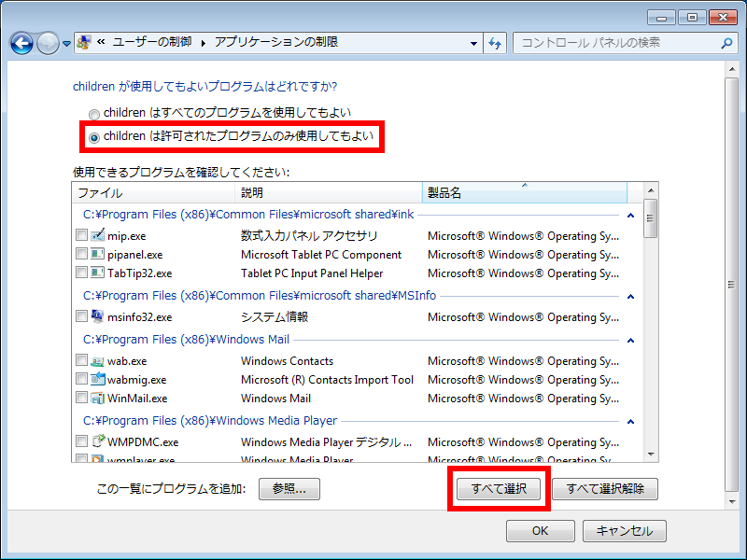Click the window scrollbar down arrow

pos(732,502)
